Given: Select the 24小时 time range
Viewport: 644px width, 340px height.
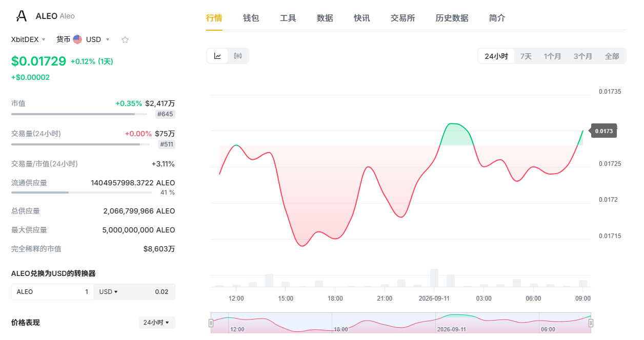Looking at the screenshot, I should tap(496, 56).
